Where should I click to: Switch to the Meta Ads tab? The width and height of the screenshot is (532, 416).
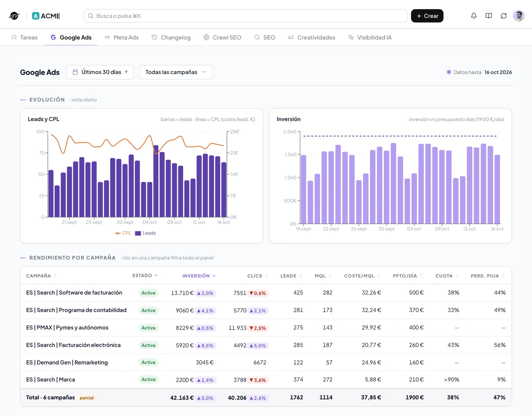point(122,37)
